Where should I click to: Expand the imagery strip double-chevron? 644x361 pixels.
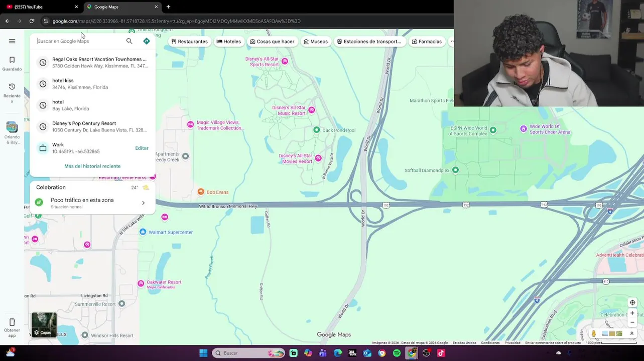pos(632,333)
